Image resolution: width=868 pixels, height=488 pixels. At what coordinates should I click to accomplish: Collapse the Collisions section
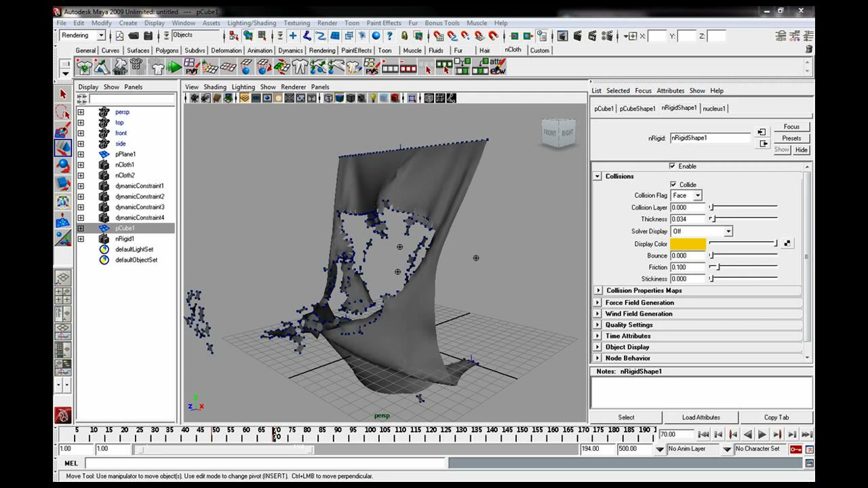[x=597, y=176]
